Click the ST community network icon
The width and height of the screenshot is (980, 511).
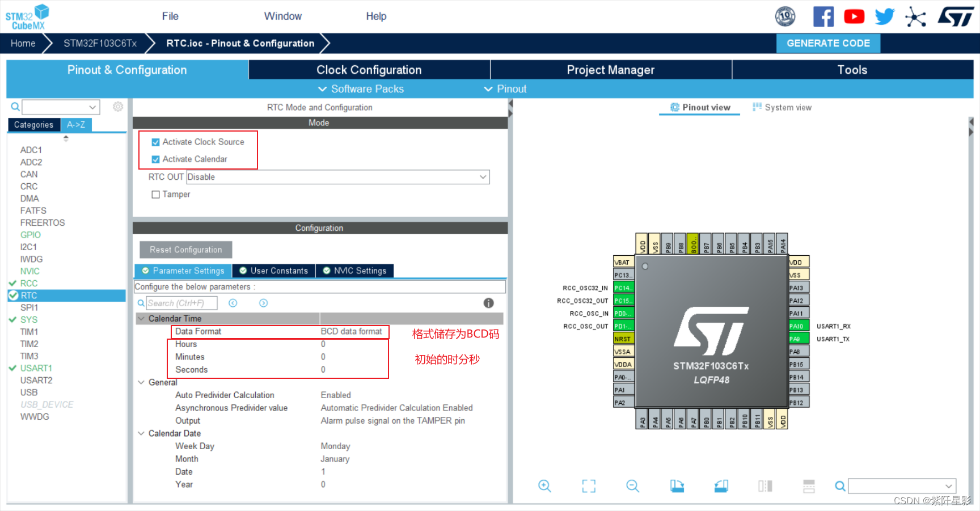[x=915, y=17]
